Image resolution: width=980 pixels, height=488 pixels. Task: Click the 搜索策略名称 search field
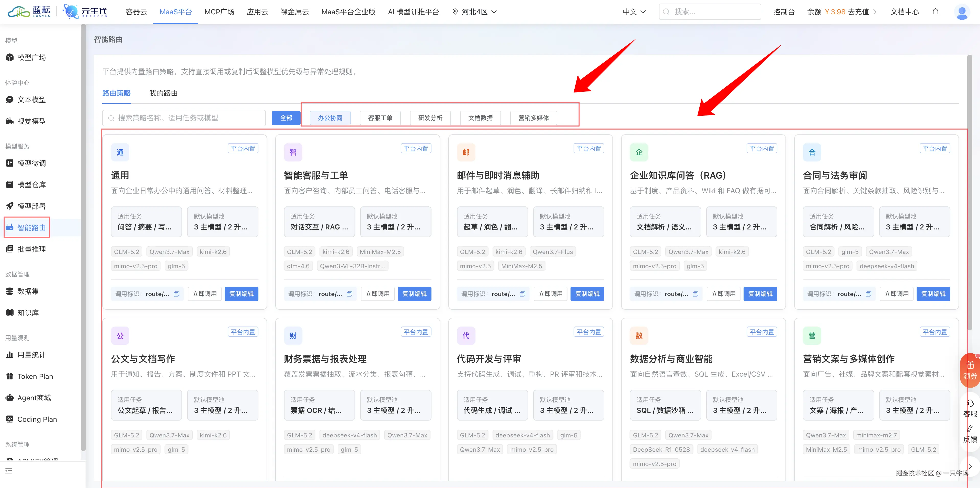tap(184, 118)
